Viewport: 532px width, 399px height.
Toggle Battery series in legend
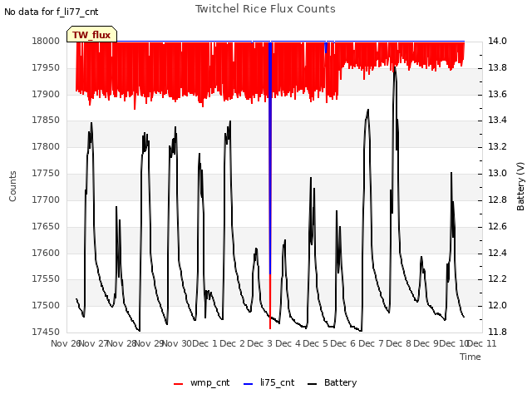(x=332, y=382)
